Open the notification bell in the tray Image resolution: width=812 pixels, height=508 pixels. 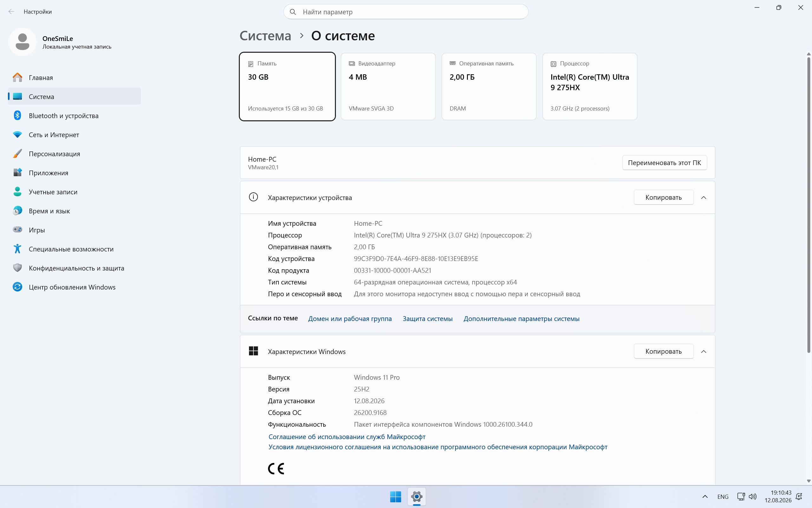(799, 497)
